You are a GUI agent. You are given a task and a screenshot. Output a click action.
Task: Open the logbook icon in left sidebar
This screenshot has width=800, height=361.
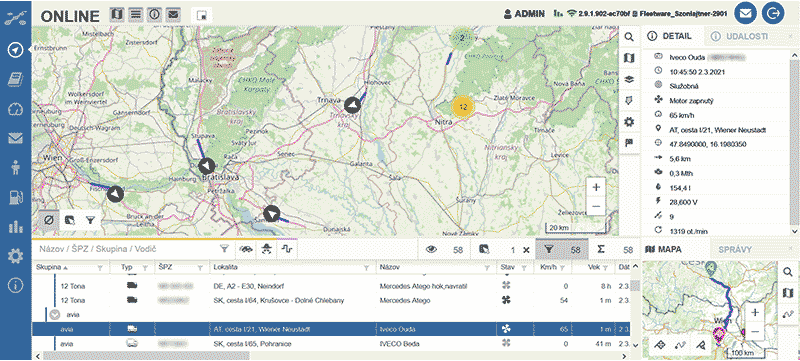16,79
